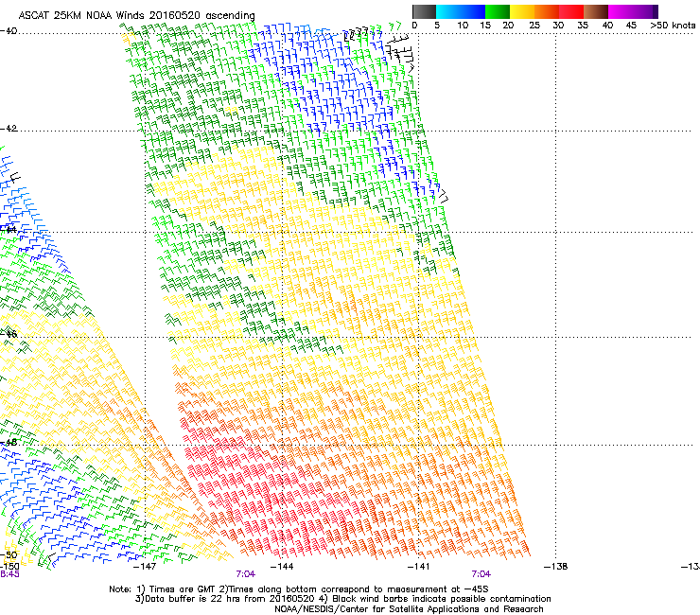700x615 pixels.
Task: Click legend scale label '30'
Action: [558, 25]
